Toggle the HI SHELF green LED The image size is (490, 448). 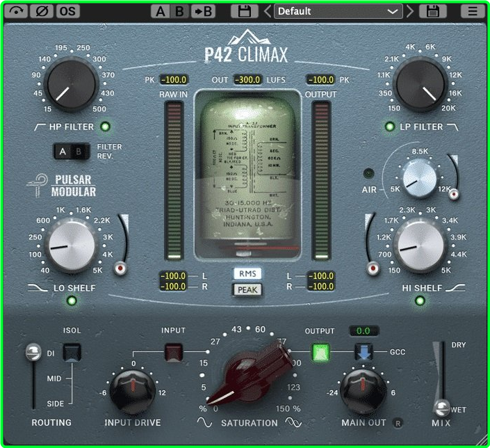420,301
